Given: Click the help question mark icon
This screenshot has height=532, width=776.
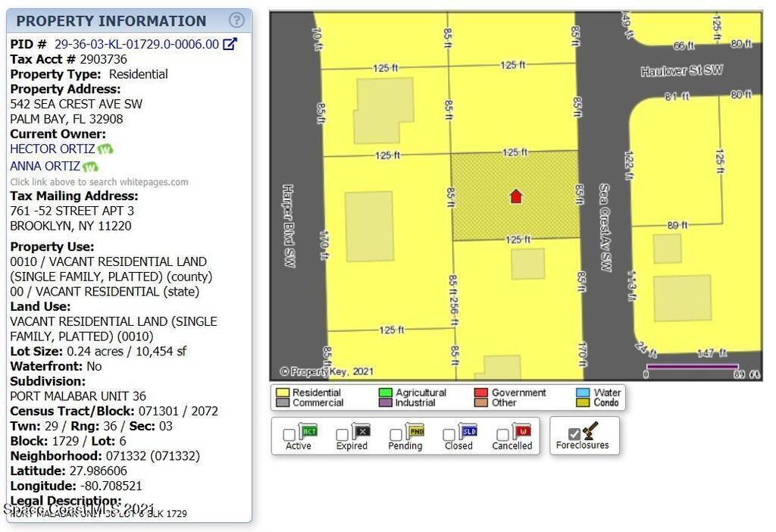Looking at the screenshot, I should [x=236, y=20].
